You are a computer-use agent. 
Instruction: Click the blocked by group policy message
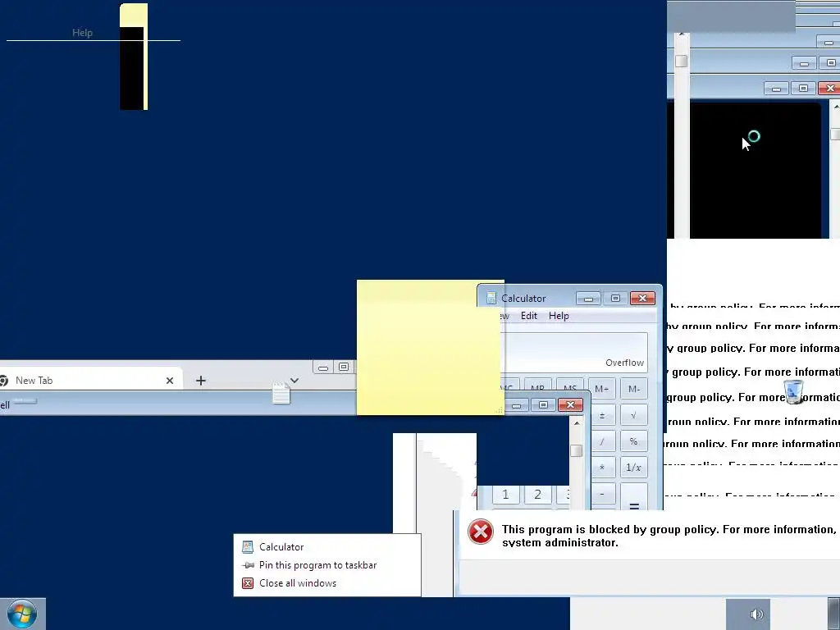coord(670,536)
